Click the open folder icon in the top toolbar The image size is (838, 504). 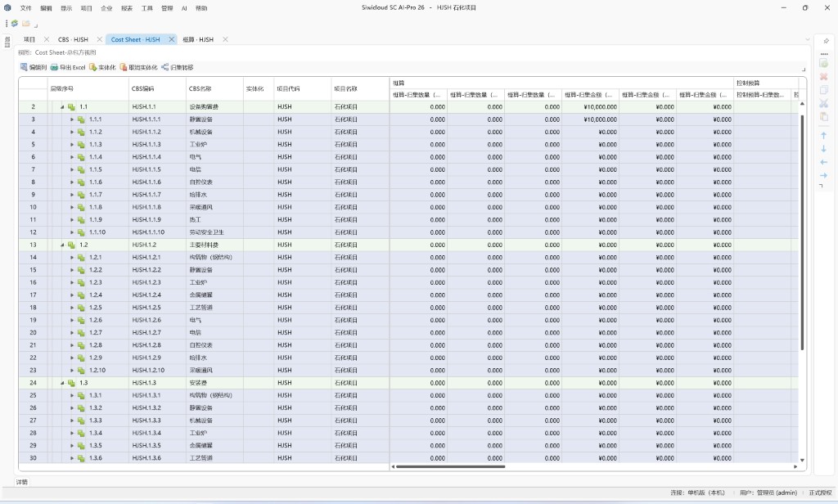coord(25,24)
